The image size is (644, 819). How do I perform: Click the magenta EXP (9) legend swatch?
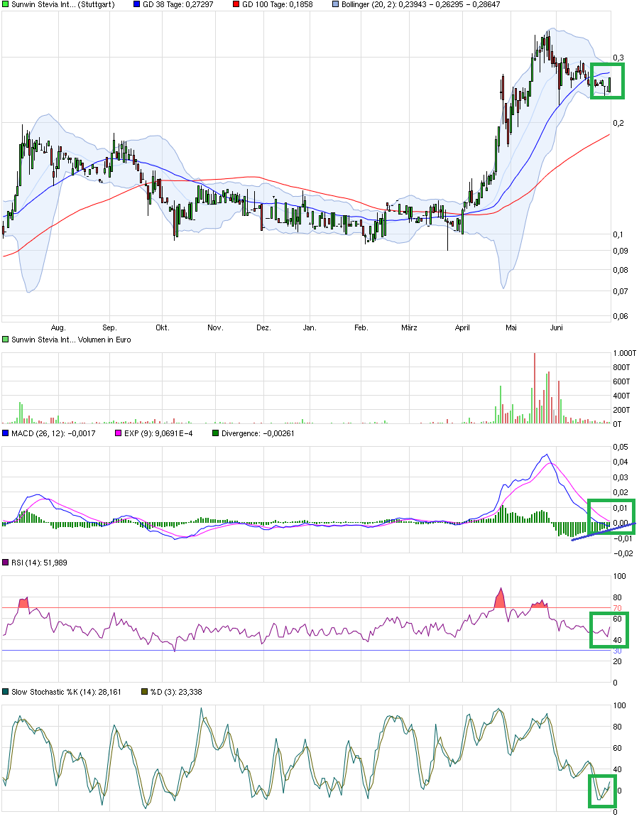[118, 433]
